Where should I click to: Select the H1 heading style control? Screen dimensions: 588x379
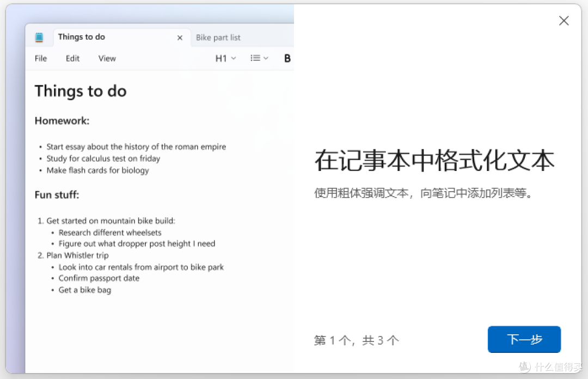coord(220,58)
